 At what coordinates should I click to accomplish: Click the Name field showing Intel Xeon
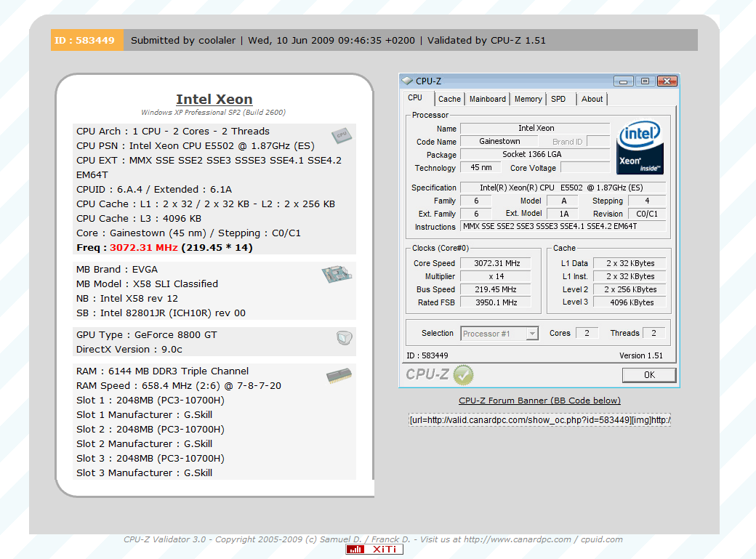pos(535,128)
